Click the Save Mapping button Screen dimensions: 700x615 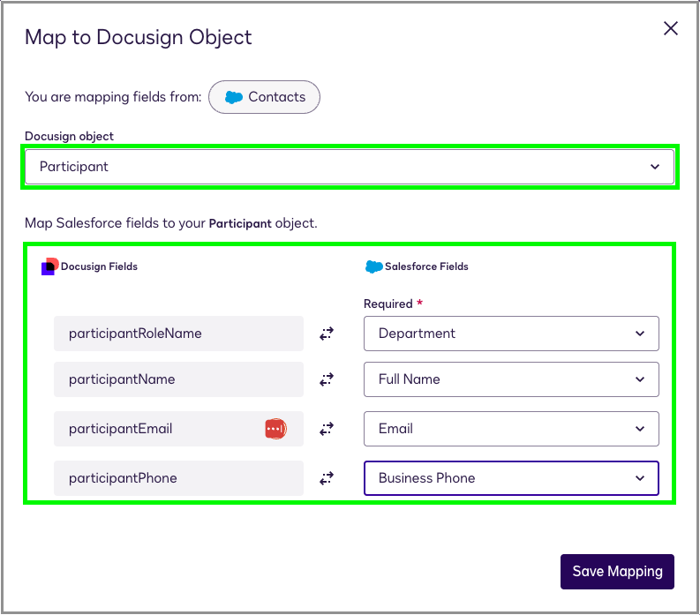(617, 572)
